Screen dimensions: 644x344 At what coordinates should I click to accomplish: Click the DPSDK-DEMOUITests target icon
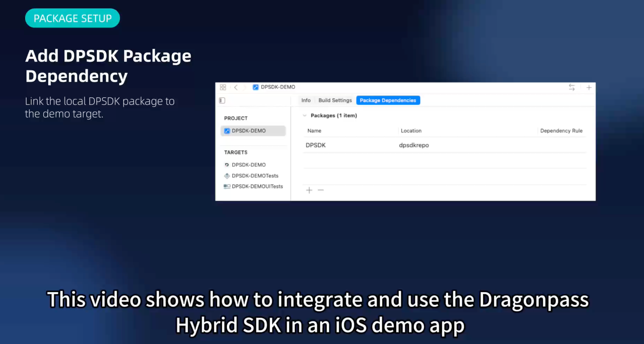click(x=227, y=186)
